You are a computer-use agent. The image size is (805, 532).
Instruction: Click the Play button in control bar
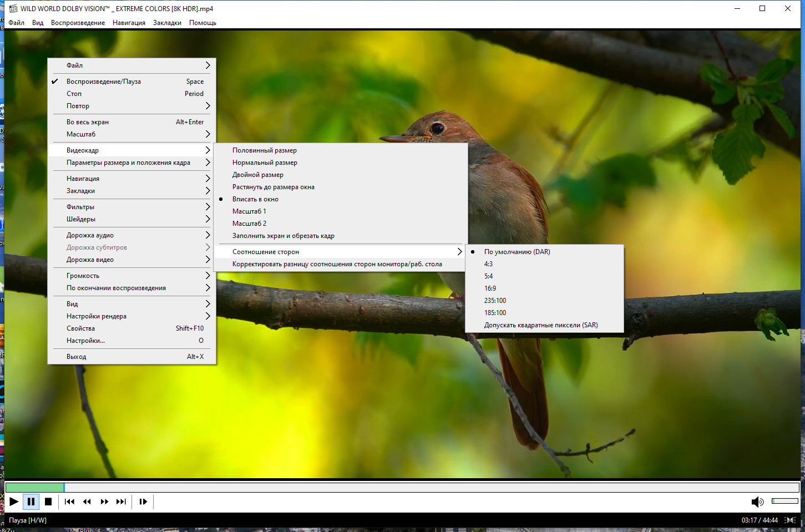pos(14,502)
